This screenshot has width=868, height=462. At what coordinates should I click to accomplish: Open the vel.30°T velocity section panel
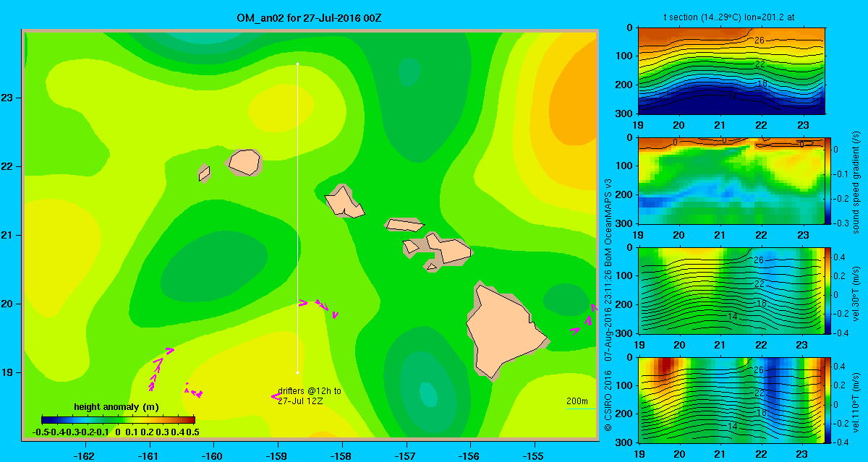pyautogui.click(x=732, y=290)
